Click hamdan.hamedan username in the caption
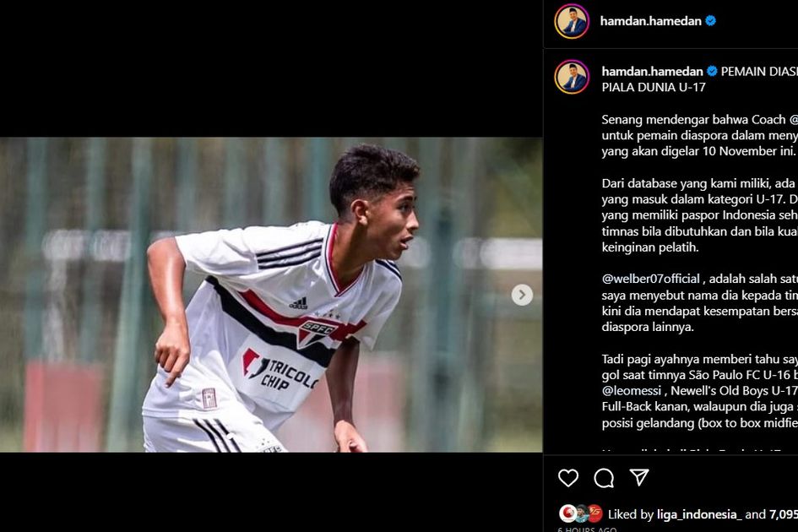Screen dimensions: 798x532 (652, 71)
